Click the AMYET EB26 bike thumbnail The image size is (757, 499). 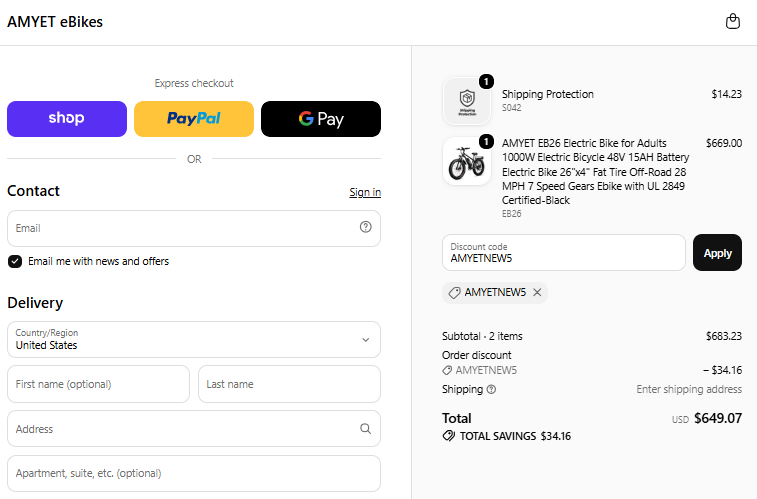tap(467, 161)
